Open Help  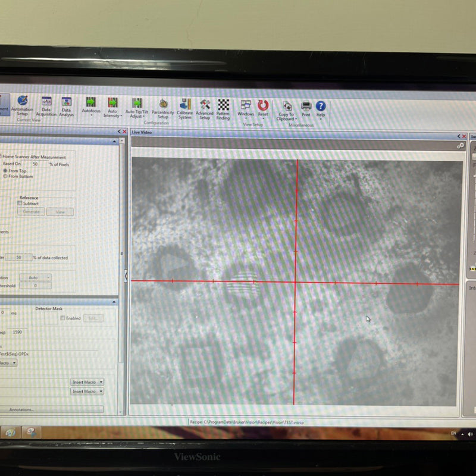(321, 109)
